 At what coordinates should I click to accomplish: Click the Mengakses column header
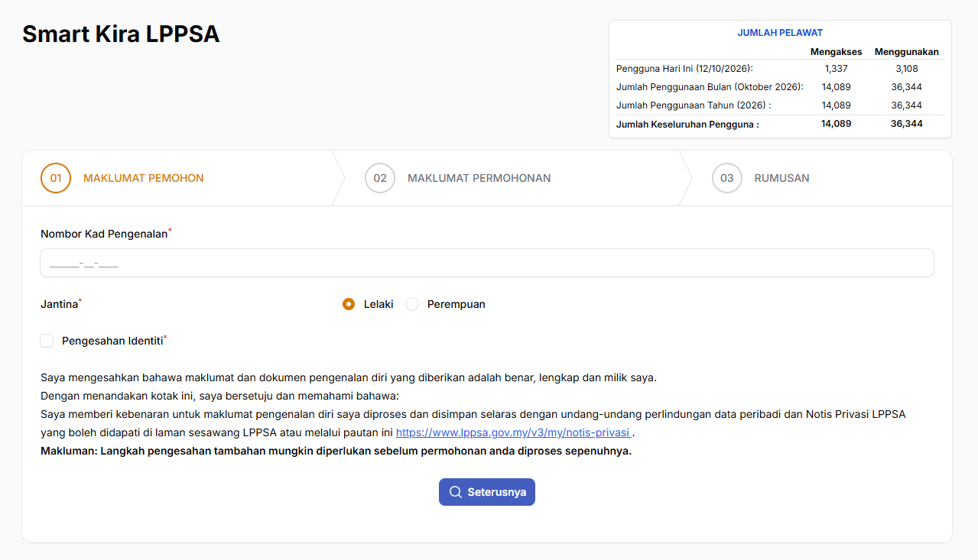point(836,52)
